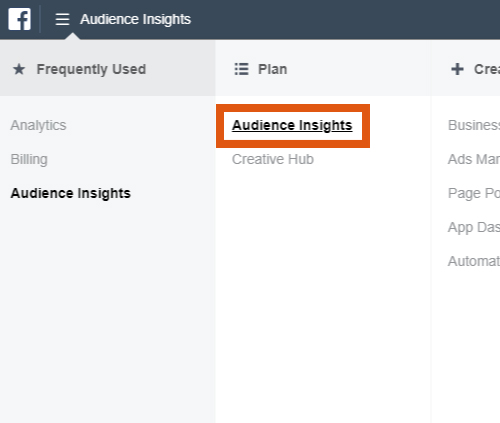Select the Frequently Used section header
This screenshot has height=423, width=500.
(91, 69)
